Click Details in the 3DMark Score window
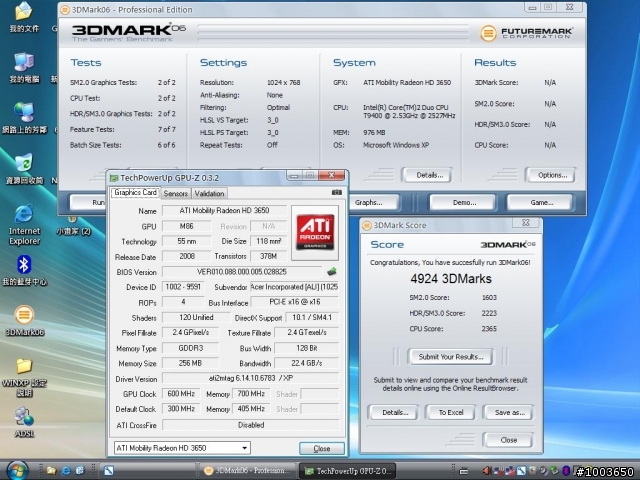640x480 pixels. pos(394,412)
